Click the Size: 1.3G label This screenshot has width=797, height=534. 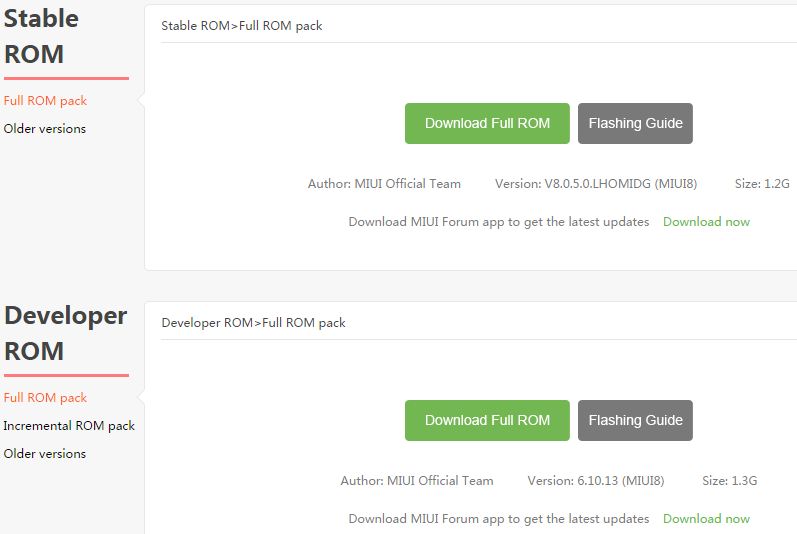(730, 481)
